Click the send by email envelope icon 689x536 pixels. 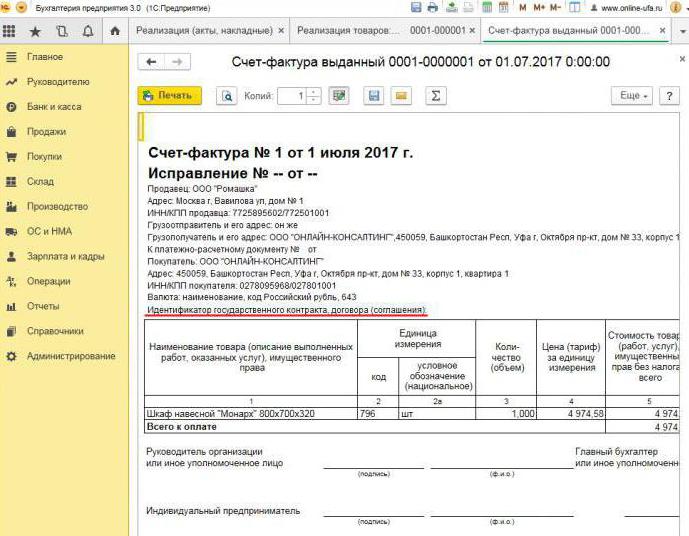point(401,96)
